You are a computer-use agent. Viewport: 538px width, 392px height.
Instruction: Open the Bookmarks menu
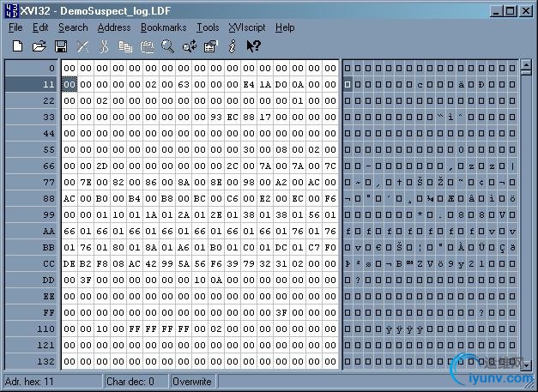pos(163,27)
